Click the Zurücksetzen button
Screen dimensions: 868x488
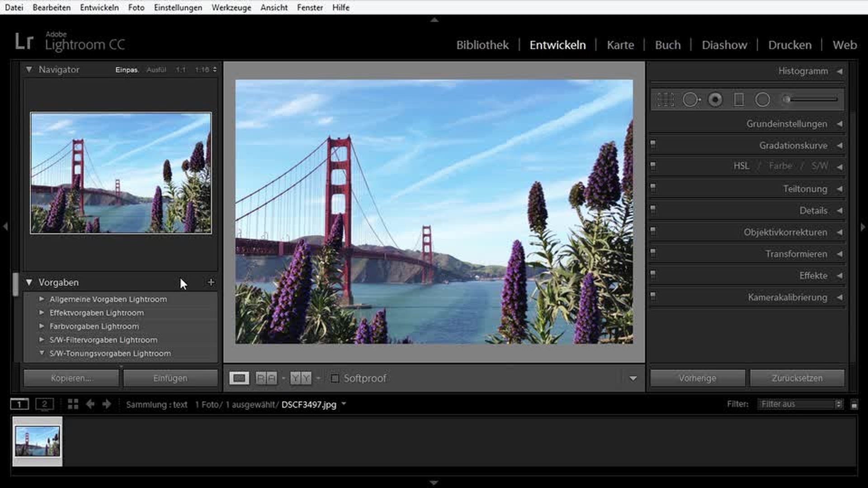click(797, 378)
